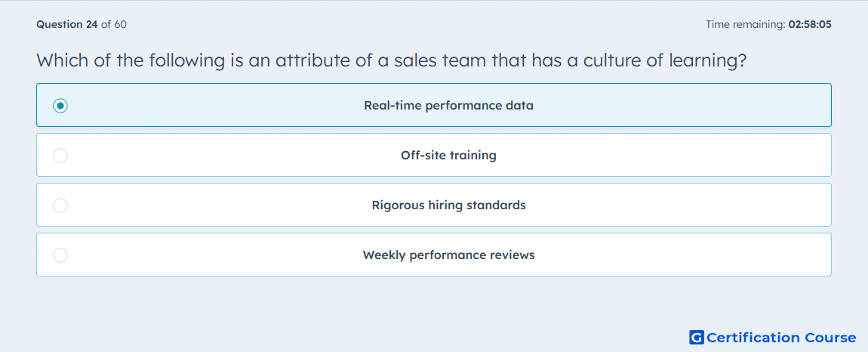
Task: Pick the Rigorous hiring standards answer text
Action: coord(448,205)
